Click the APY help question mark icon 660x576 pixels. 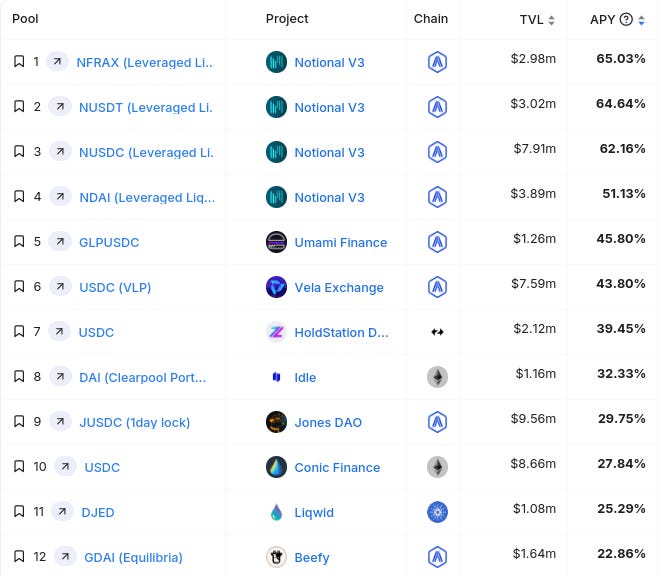click(626, 19)
